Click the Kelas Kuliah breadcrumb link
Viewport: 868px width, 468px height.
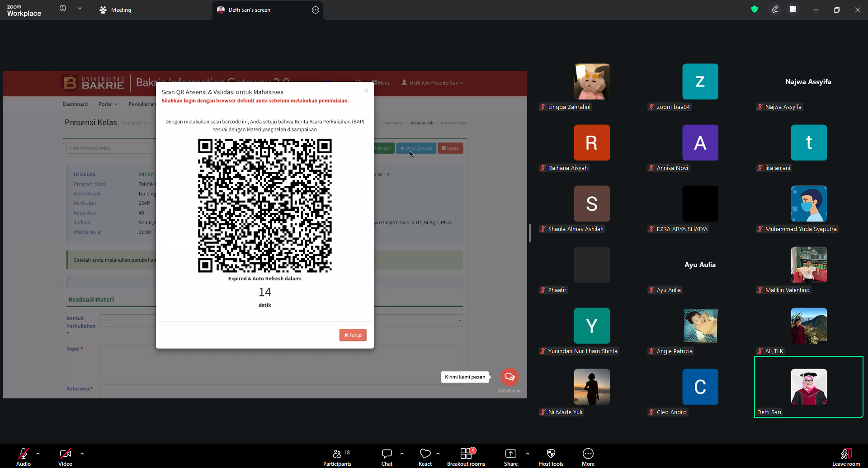422,123
